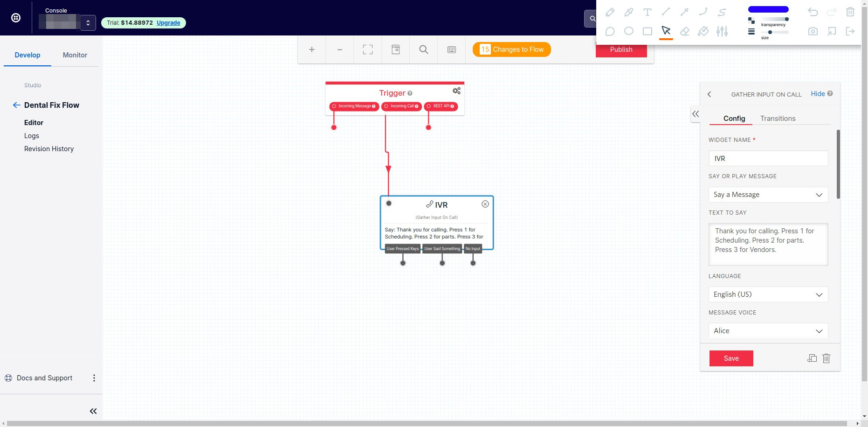The width and height of the screenshot is (868, 427).
Task: Remove the IVR widget with X icon
Action: pyautogui.click(x=485, y=204)
